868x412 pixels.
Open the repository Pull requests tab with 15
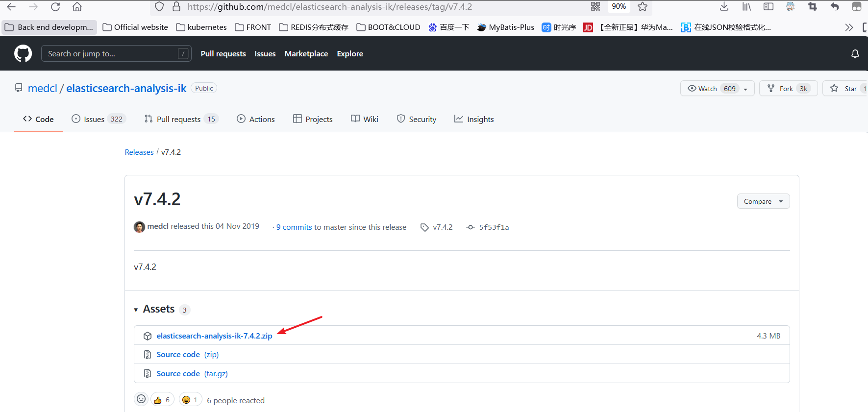pos(181,119)
